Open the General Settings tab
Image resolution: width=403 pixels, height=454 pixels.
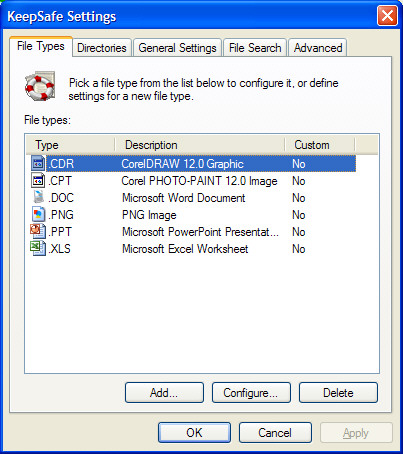tap(177, 48)
